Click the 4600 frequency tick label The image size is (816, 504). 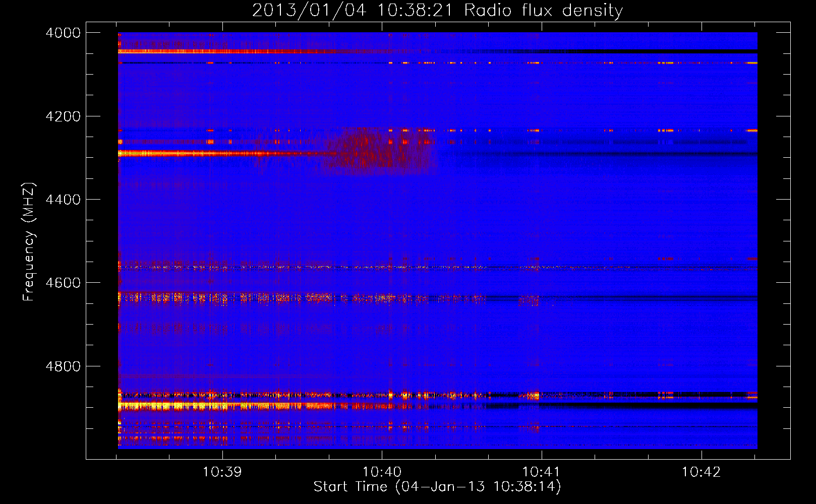click(63, 283)
